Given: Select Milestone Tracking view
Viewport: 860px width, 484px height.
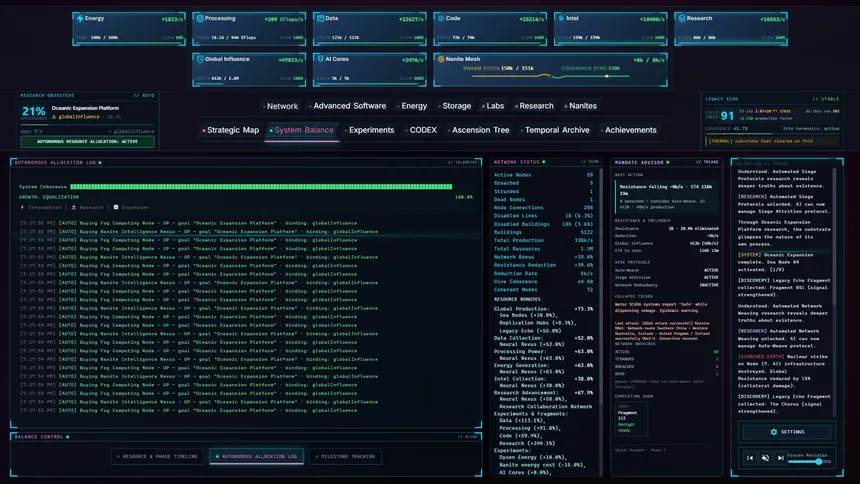Looking at the screenshot, I should point(346,457).
